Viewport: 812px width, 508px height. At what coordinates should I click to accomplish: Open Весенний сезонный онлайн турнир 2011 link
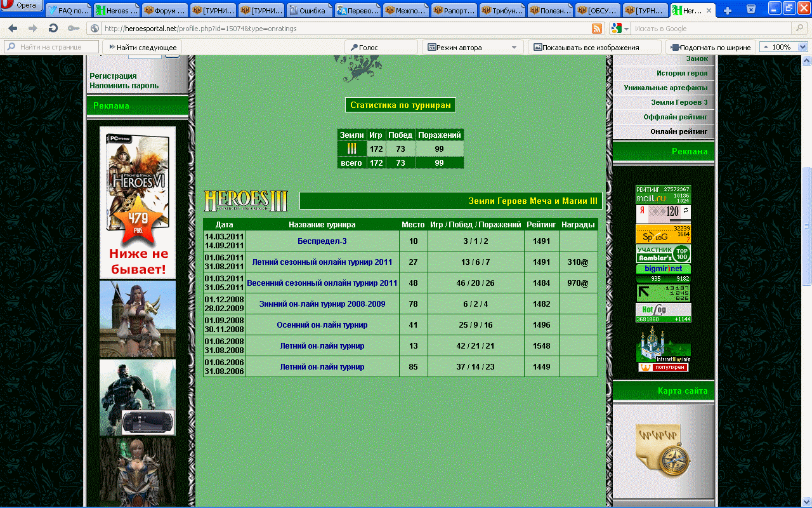tap(322, 283)
